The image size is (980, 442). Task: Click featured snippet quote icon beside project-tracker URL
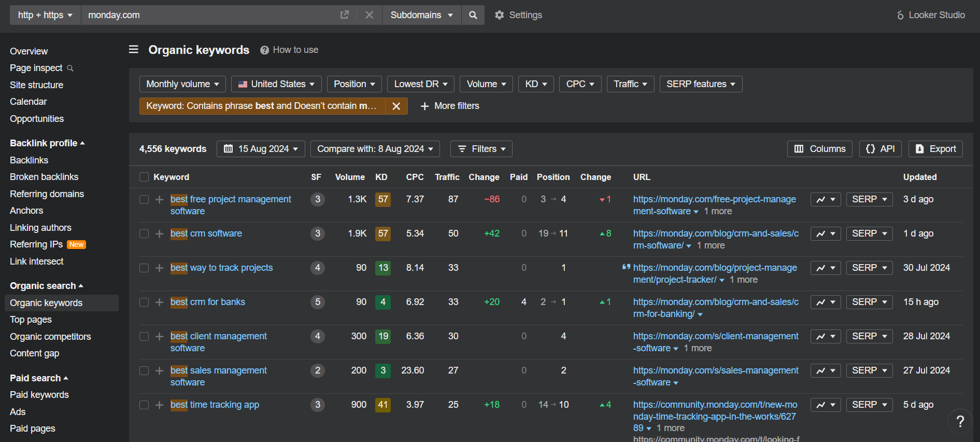626,267
